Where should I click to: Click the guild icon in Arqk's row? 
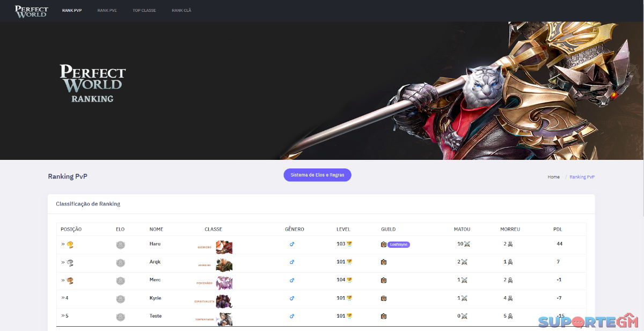pos(384,262)
